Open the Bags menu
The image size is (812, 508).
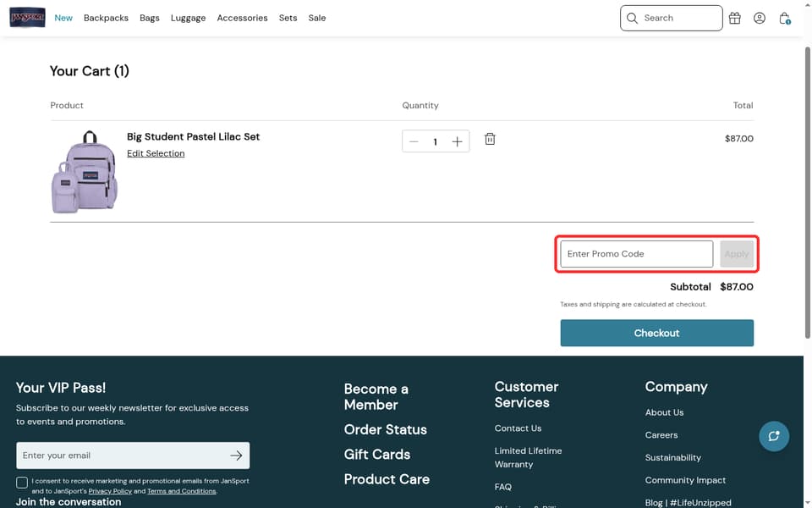click(150, 18)
